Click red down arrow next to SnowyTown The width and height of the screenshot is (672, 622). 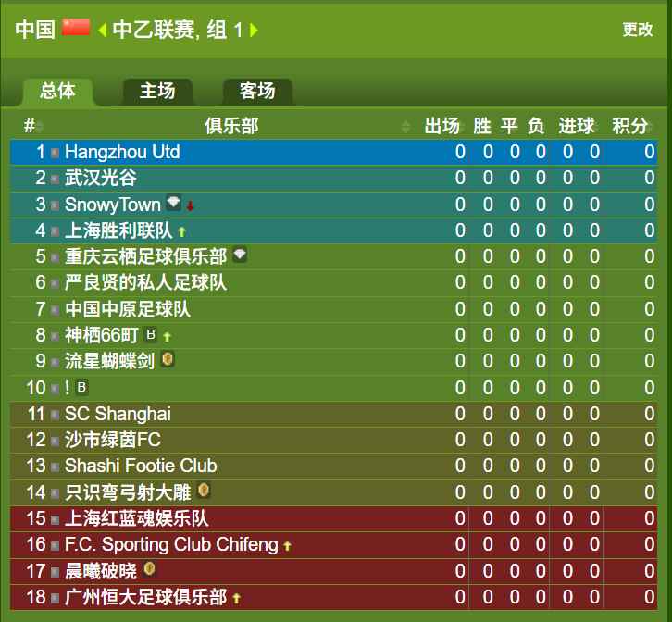coord(191,205)
